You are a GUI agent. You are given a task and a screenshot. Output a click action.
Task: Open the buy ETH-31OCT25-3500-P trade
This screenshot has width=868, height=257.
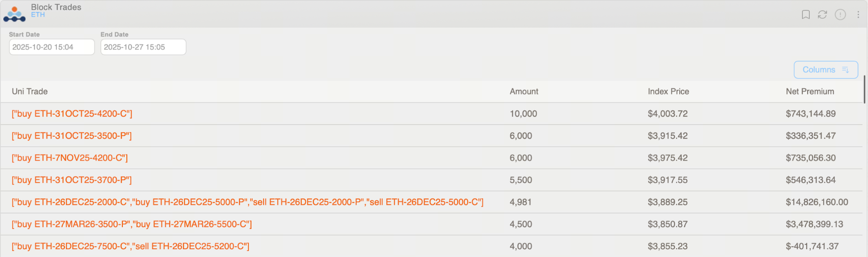pos(72,136)
